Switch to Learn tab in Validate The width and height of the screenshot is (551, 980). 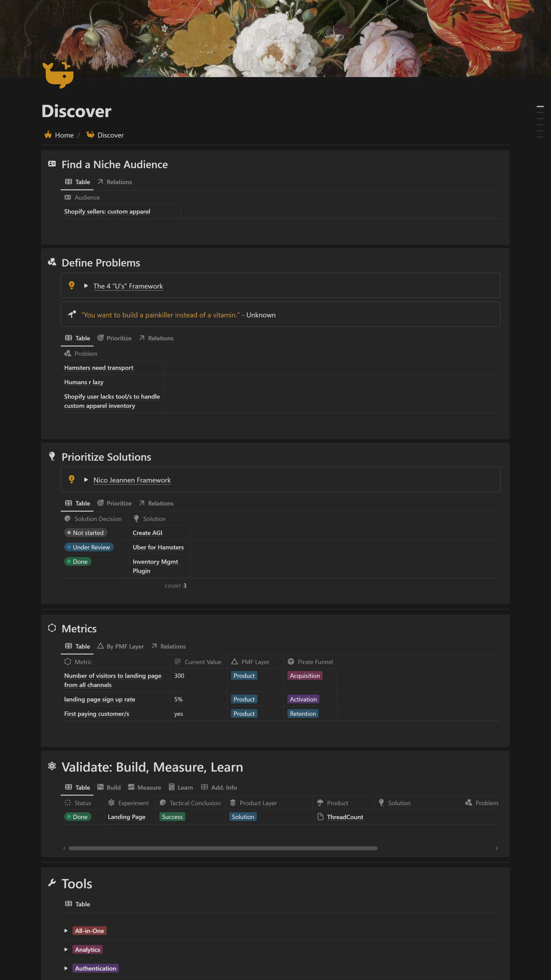(181, 787)
